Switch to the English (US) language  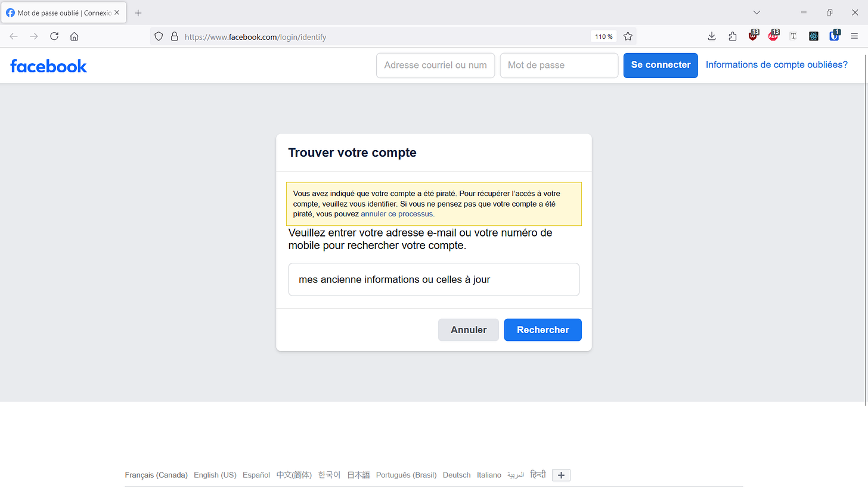click(x=215, y=475)
